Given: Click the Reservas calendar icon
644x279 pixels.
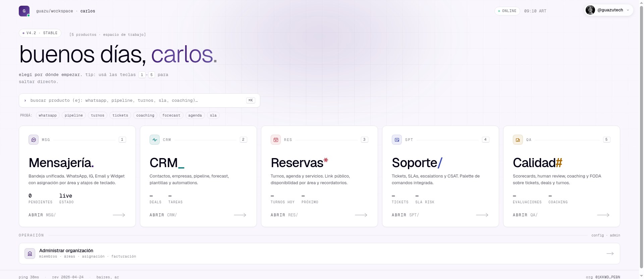Looking at the screenshot, I should (276, 140).
